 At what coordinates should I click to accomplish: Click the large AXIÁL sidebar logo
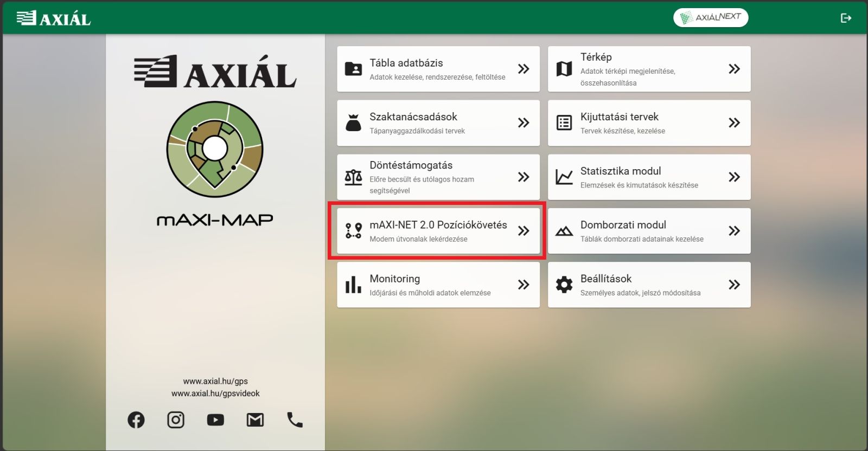[215, 72]
